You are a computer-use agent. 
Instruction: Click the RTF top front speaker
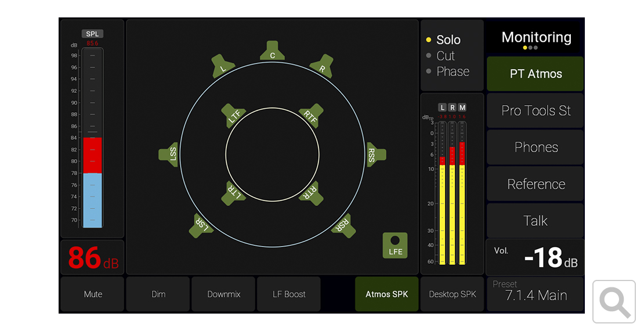tap(310, 116)
